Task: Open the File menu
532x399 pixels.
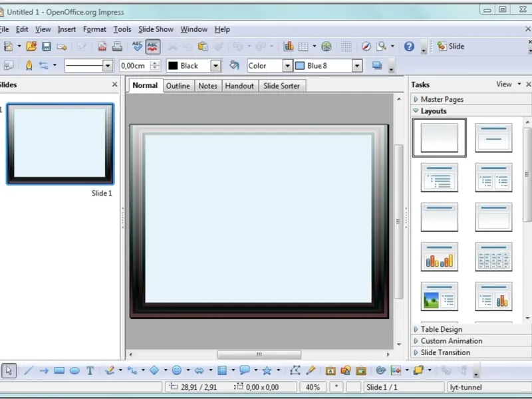Action: point(5,29)
